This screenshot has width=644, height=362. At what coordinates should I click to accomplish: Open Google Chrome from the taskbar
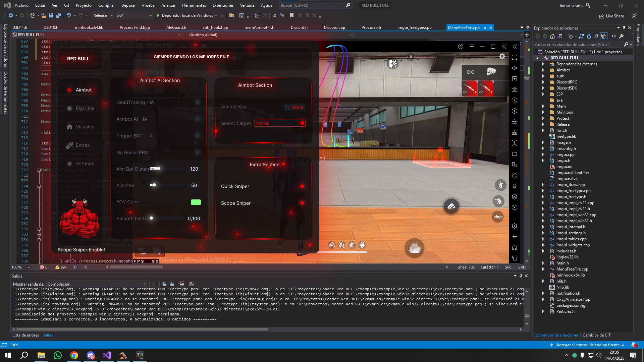74,355
